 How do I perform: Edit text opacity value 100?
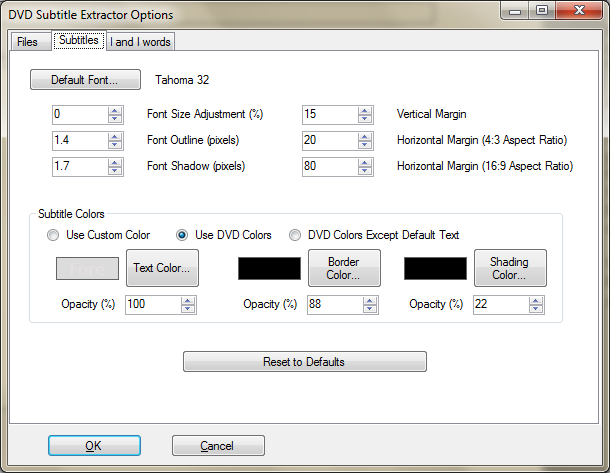(153, 305)
